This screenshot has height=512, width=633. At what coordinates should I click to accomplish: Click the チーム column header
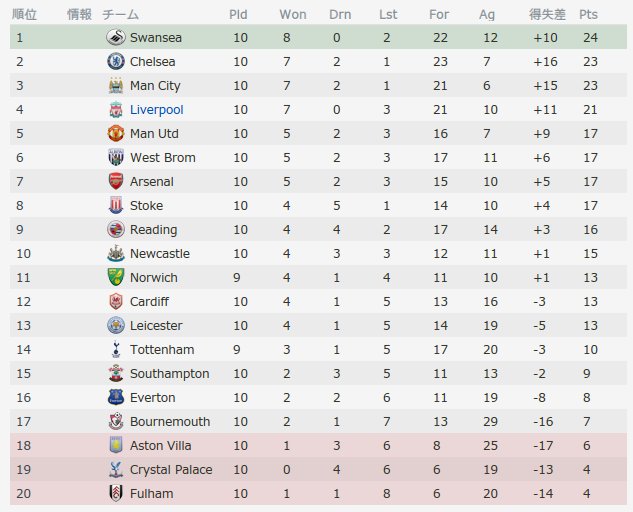121,15
